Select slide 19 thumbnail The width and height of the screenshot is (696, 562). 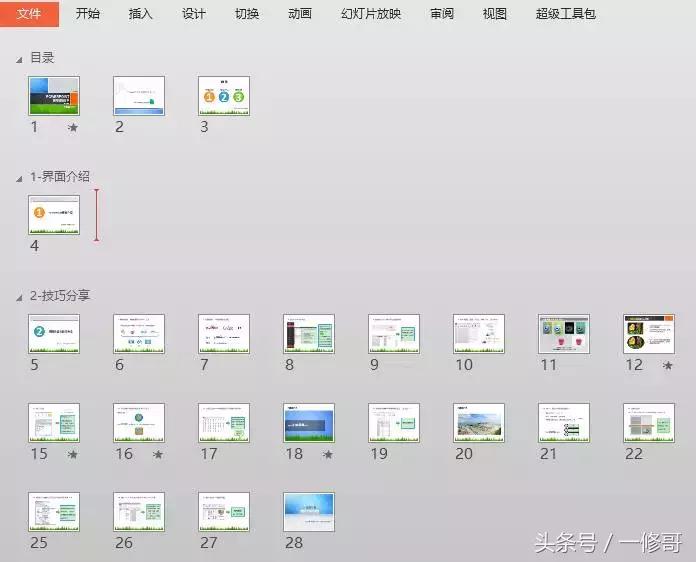click(x=394, y=423)
